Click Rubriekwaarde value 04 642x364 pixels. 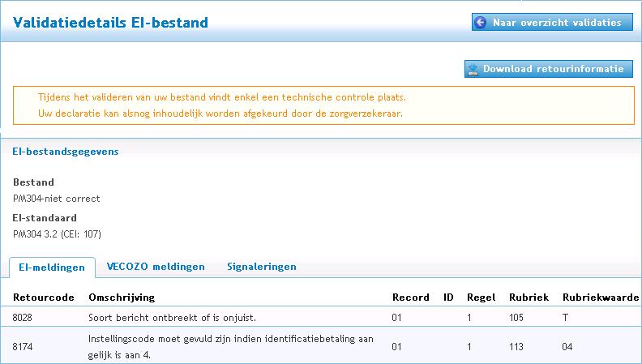(x=567, y=347)
